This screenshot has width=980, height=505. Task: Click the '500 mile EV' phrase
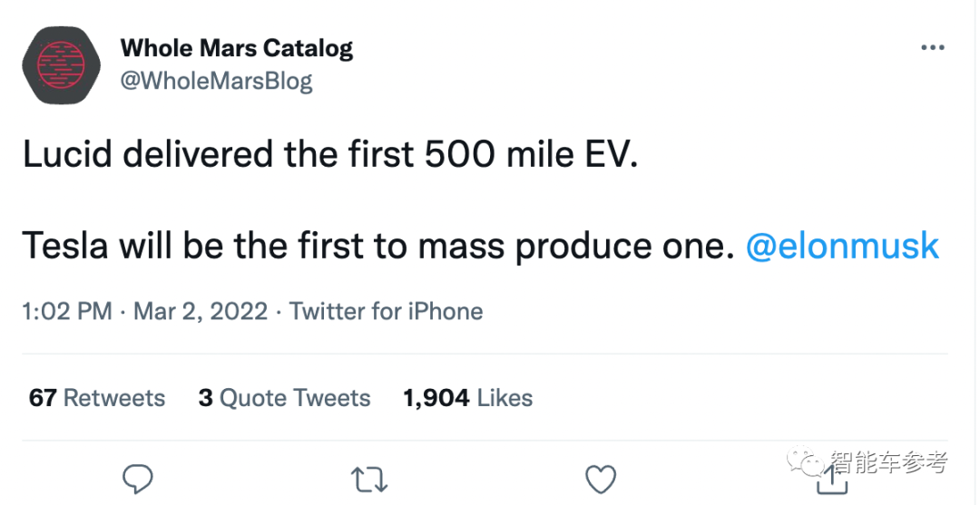[532, 153]
